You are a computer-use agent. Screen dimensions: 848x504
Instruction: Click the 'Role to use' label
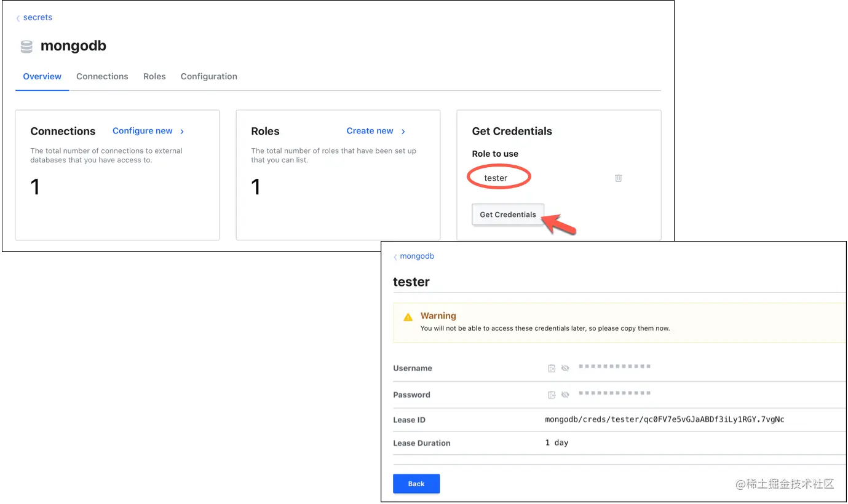point(495,154)
